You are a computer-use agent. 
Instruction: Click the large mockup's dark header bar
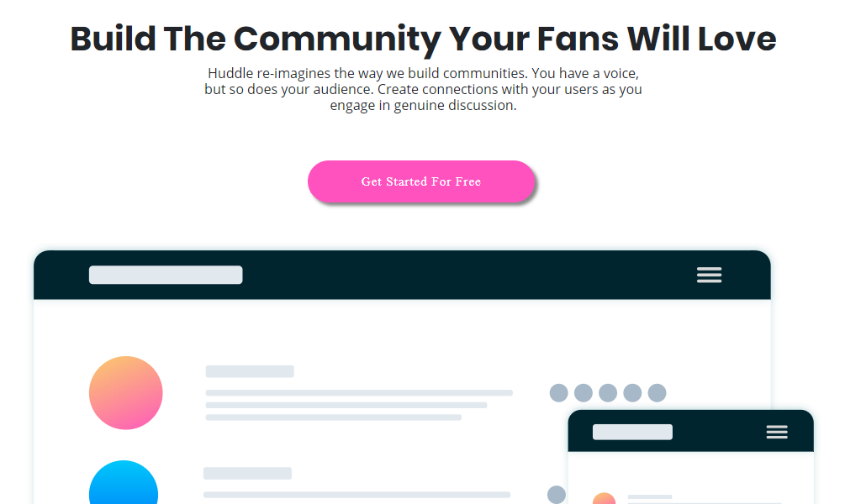click(402, 275)
